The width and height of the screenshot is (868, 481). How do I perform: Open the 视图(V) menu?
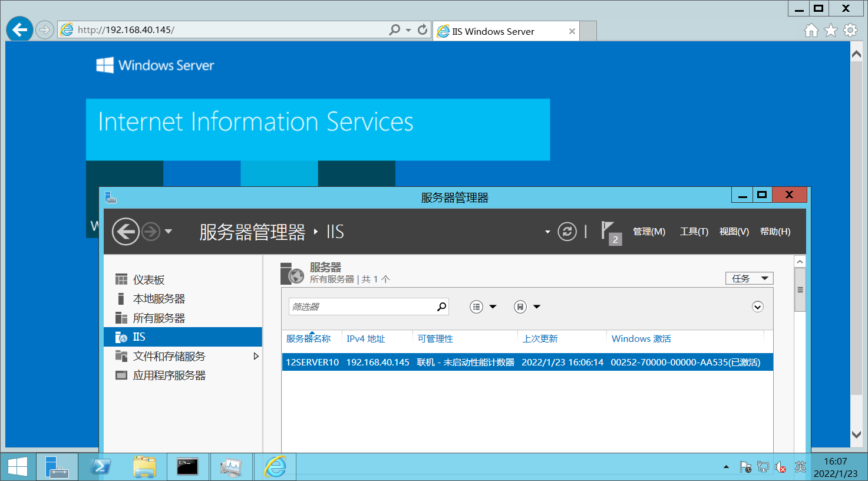[x=734, y=232]
